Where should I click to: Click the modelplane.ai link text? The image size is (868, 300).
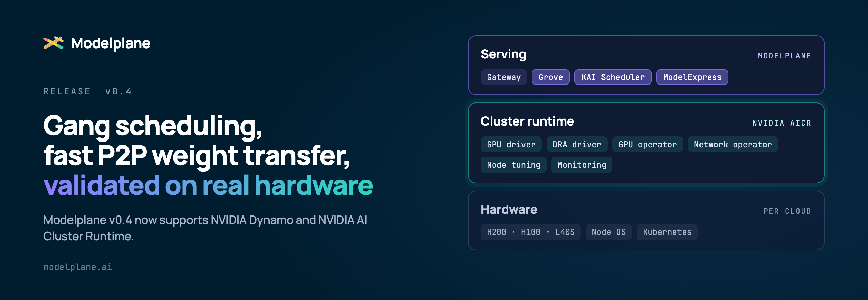pyautogui.click(x=78, y=267)
